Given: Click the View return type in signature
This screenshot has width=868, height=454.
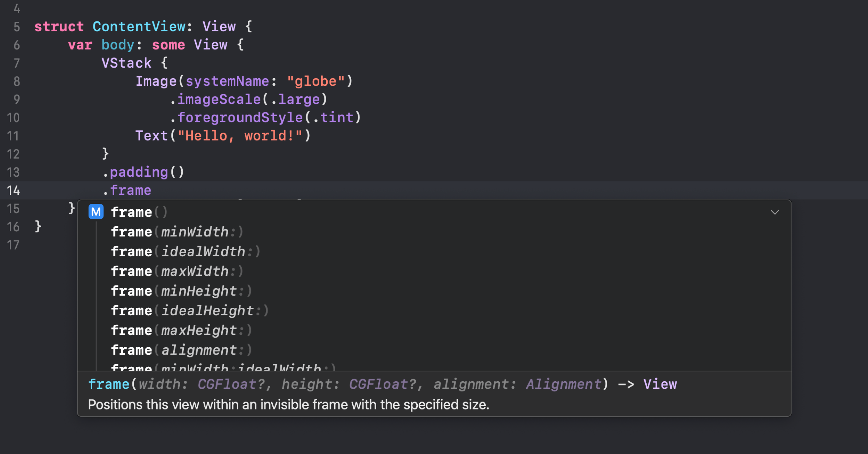Looking at the screenshot, I should (x=660, y=384).
